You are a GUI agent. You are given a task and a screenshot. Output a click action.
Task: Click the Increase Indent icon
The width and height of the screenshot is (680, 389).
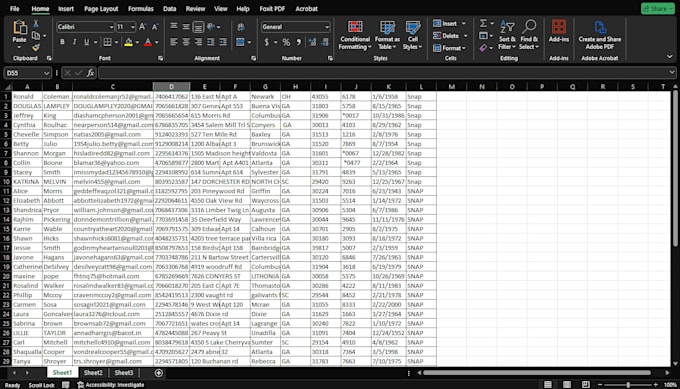click(223, 42)
